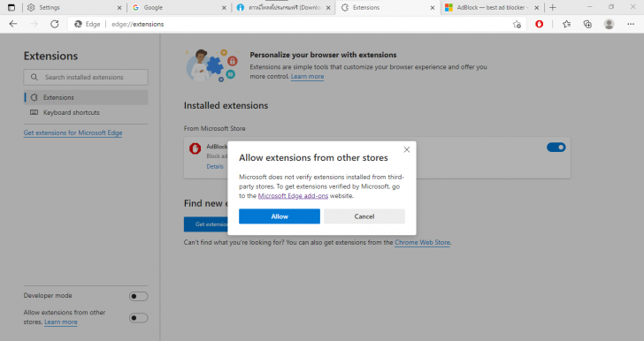The width and height of the screenshot is (644, 341).
Task: Switch to the AdBlock best ad blocker tab
Action: pos(492,7)
